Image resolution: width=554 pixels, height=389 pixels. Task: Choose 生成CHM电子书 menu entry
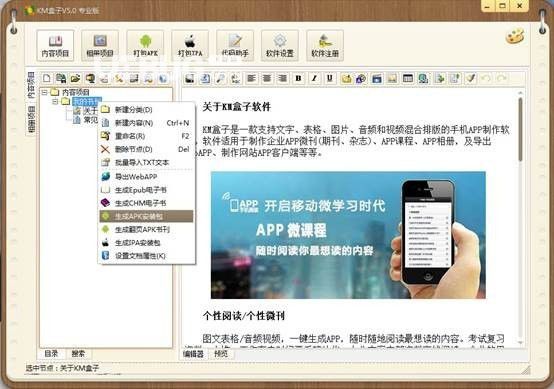tap(147, 203)
